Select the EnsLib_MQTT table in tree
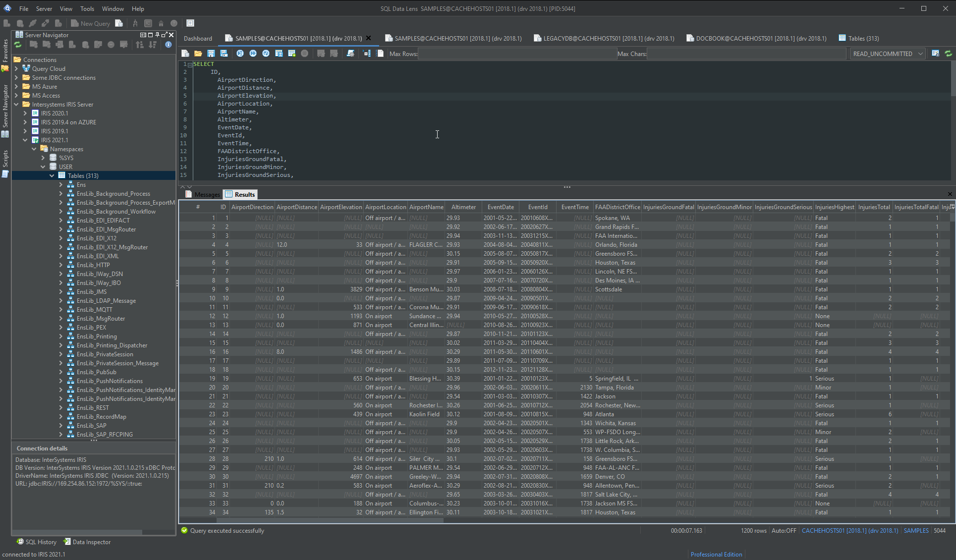956x560 pixels. pyautogui.click(x=94, y=309)
